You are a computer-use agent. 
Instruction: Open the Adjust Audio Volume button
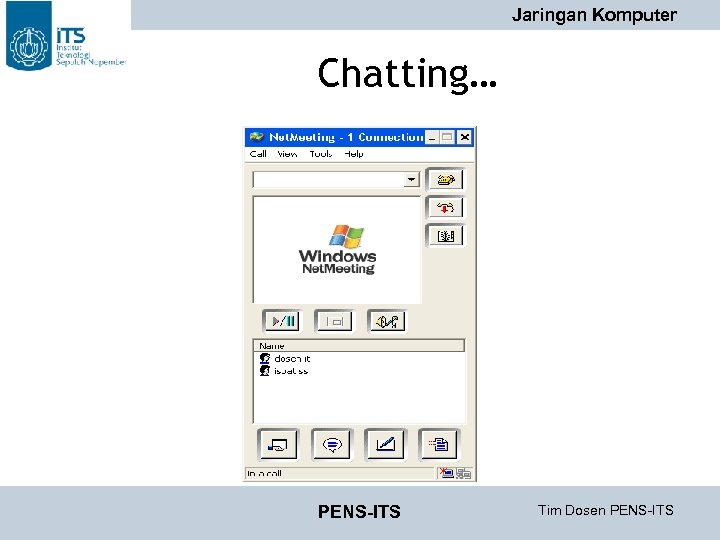tap(387, 321)
